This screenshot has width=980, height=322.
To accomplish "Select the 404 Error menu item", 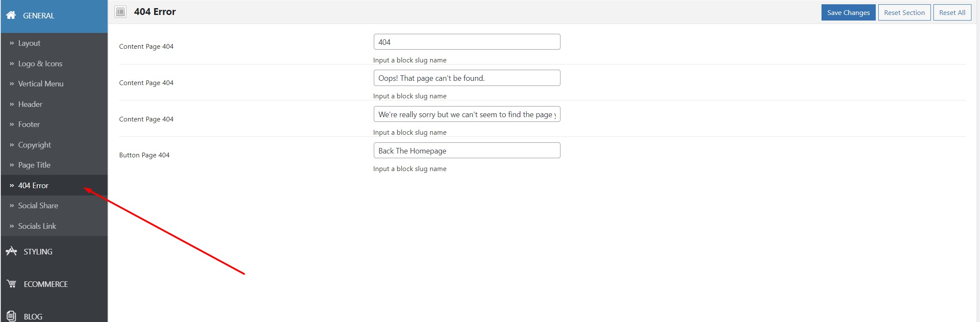I will [54, 186].
